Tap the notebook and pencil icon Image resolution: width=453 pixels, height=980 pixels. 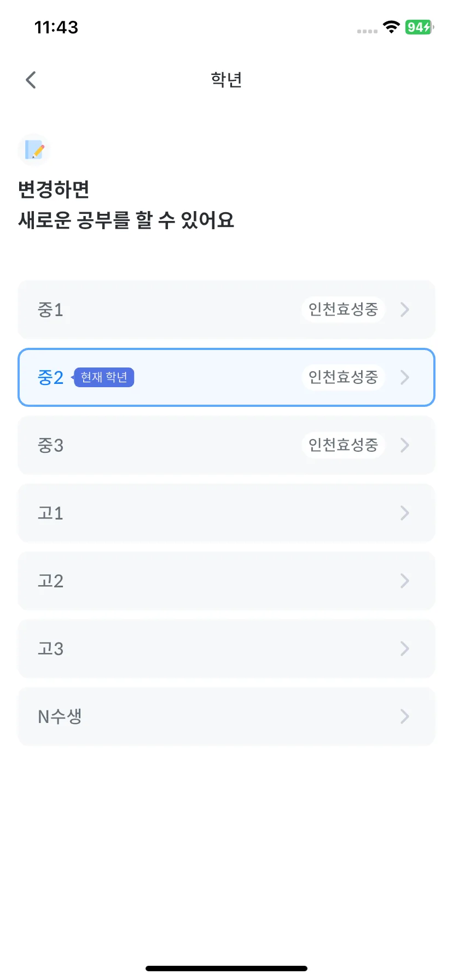pyautogui.click(x=34, y=149)
